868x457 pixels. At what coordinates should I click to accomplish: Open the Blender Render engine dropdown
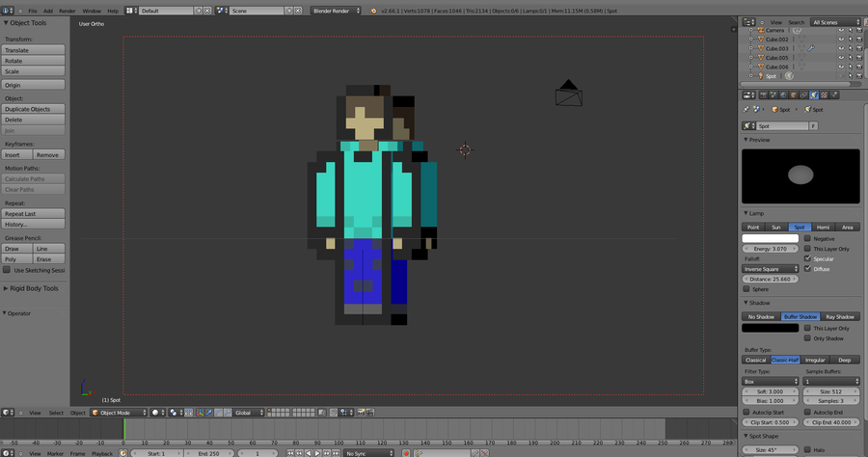336,11
